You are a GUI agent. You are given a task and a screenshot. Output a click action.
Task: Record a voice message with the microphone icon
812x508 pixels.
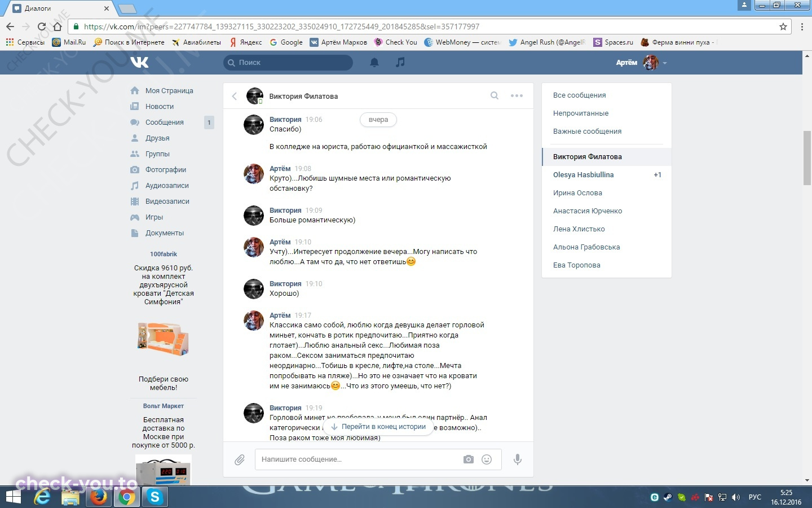[518, 459]
